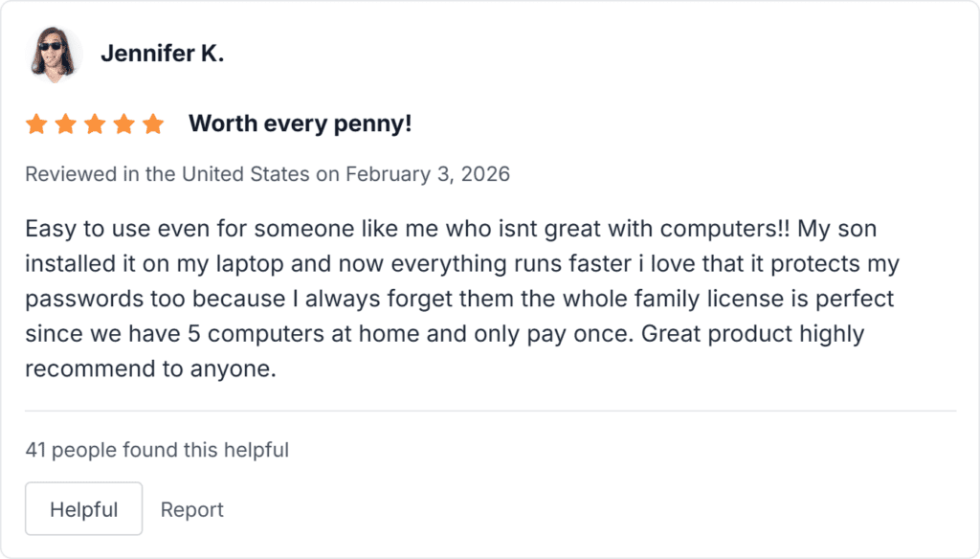980x559 pixels.
Task: Click the third orange star
Action: pos(95,124)
